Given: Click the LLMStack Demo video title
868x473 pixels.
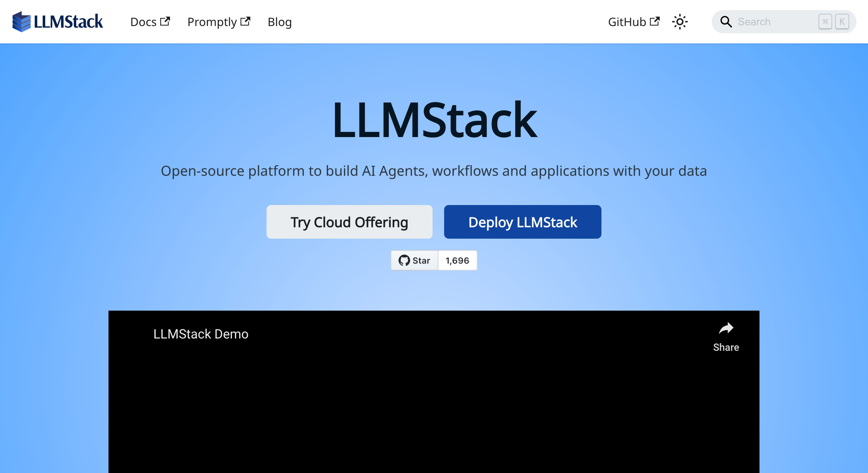Looking at the screenshot, I should (201, 334).
